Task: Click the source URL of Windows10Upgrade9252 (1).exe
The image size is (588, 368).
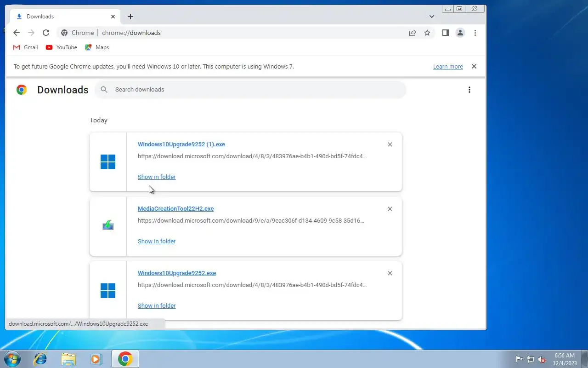Action: click(252, 156)
